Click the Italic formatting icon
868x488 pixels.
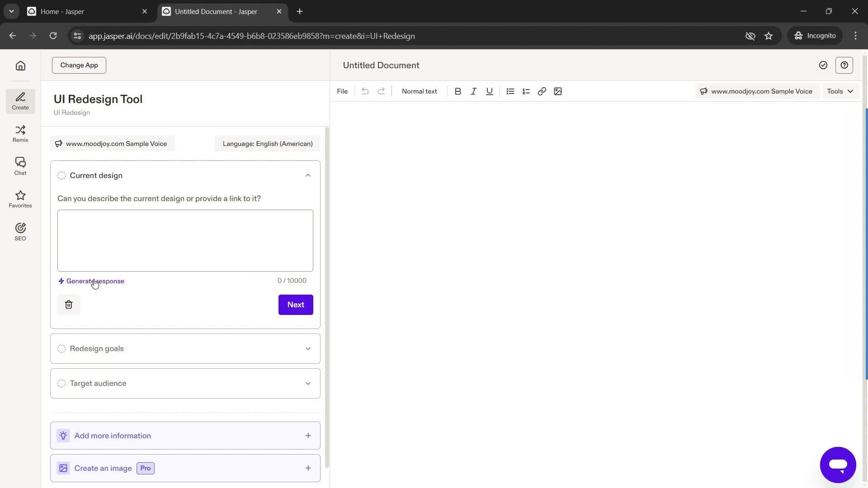[x=473, y=91]
